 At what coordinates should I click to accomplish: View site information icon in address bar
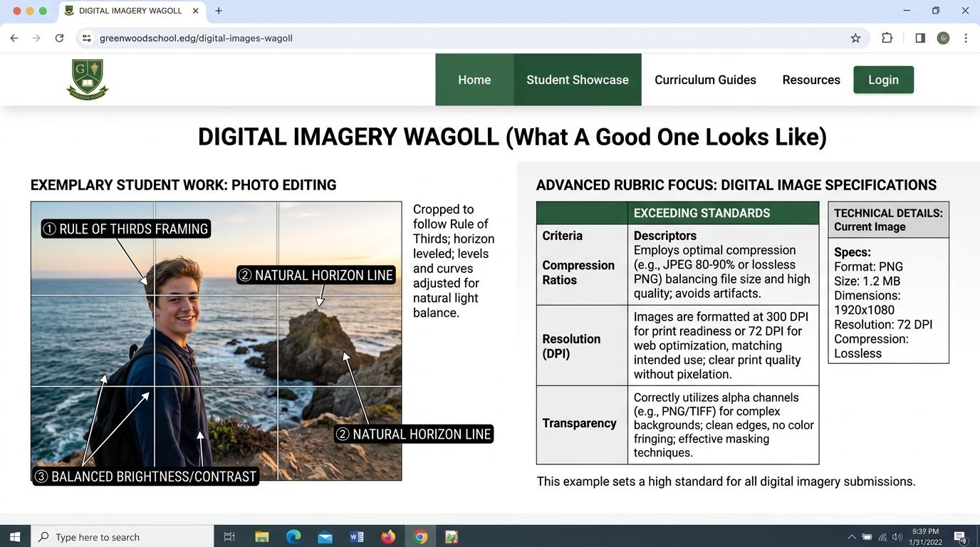click(x=86, y=38)
